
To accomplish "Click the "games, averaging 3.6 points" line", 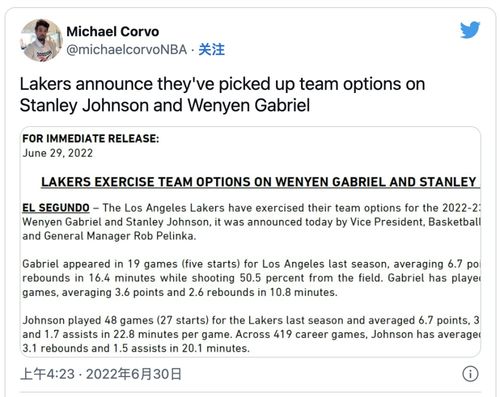I will coord(180,292).
